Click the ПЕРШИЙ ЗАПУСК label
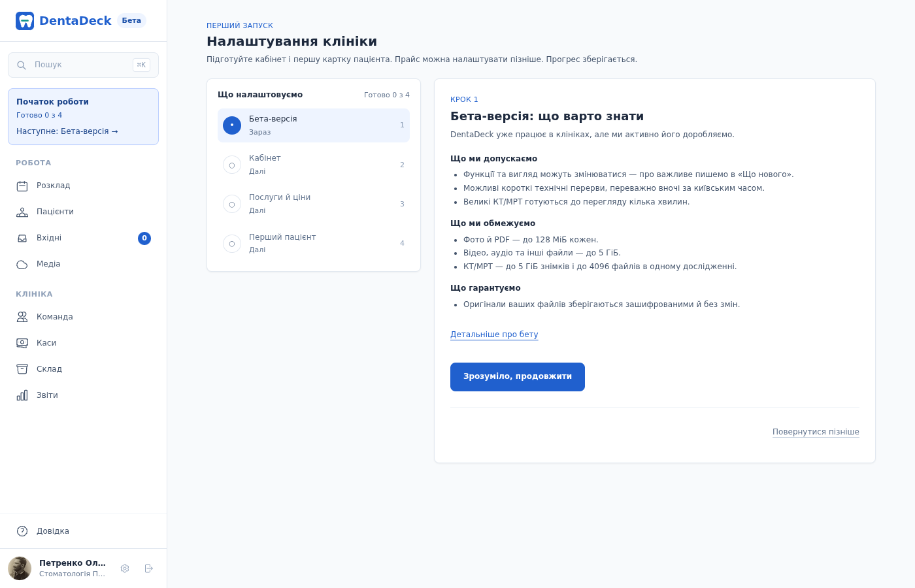This screenshot has width=915, height=588. click(x=240, y=26)
